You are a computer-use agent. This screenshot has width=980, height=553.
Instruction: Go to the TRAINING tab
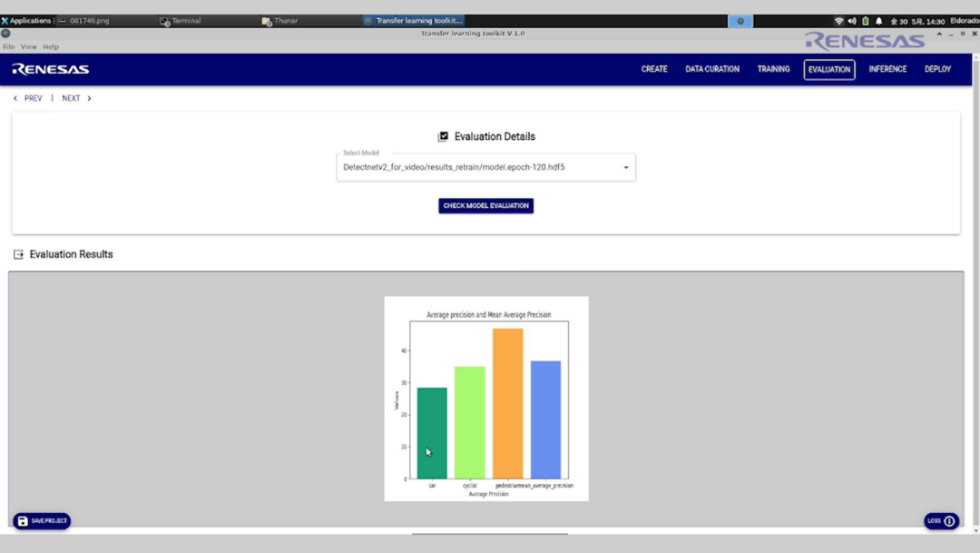click(x=773, y=69)
